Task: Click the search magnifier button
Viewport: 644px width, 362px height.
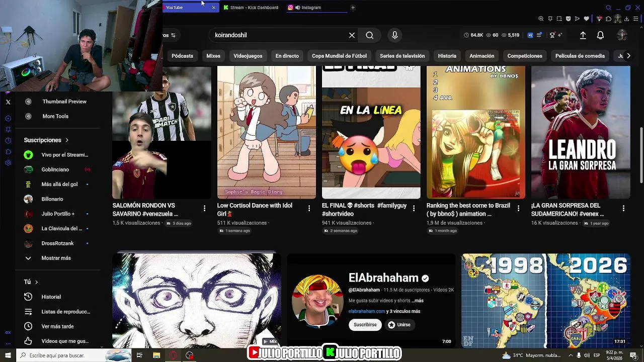Action: 370,35
